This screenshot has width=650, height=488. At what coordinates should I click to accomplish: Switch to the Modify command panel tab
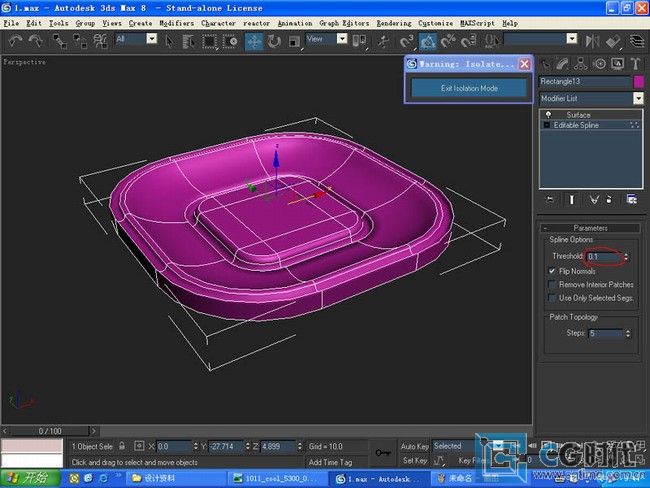563,64
